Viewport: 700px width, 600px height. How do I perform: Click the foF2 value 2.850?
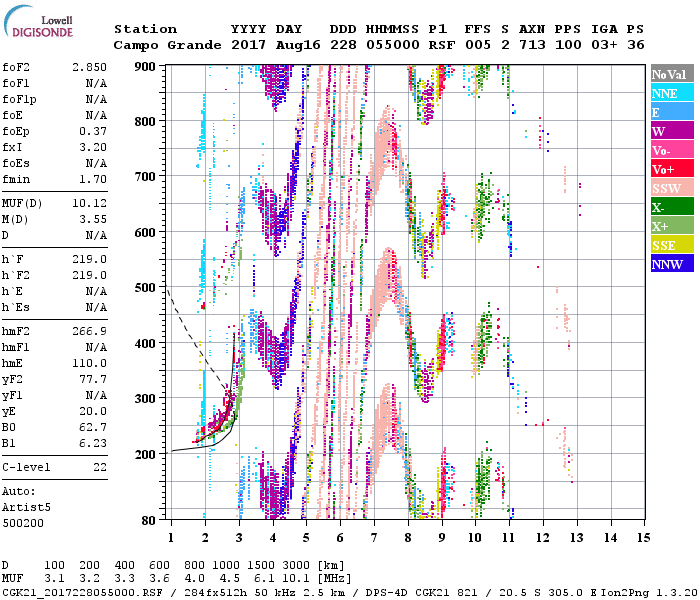[x=89, y=66]
